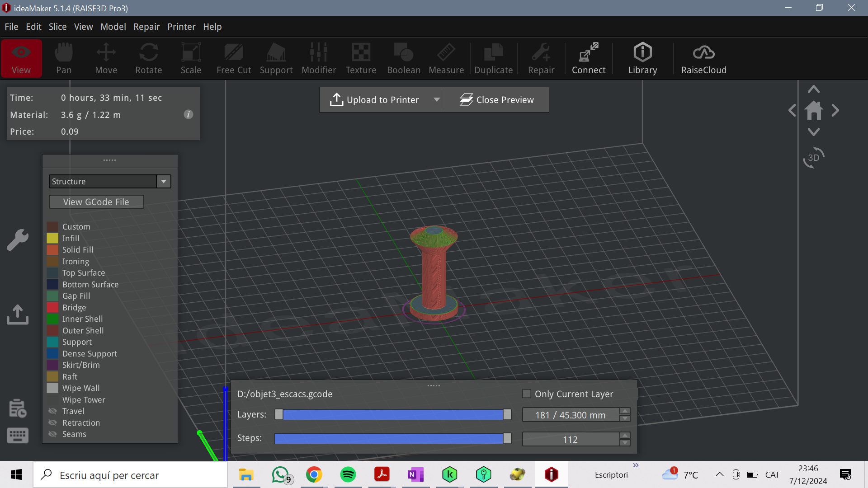Screen dimensions: 868x488
Task: Click Close Preview button
Action: 497,99
